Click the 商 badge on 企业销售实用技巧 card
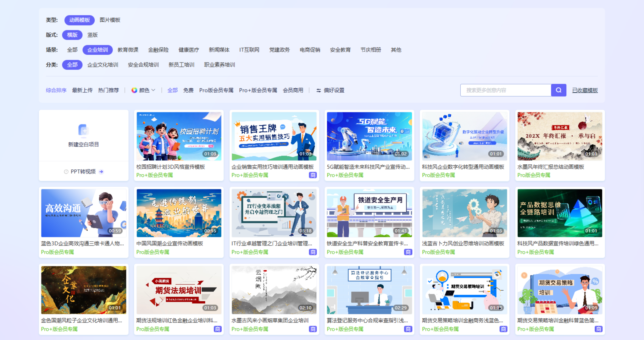The height and width of the screenshot is (340, 644). click(x=313, y=175)
